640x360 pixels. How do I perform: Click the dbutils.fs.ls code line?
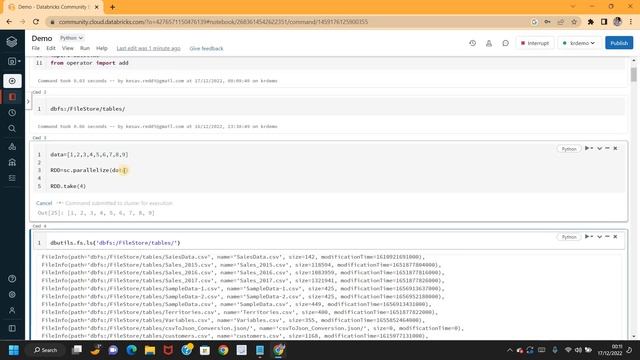tap(115, 243)
